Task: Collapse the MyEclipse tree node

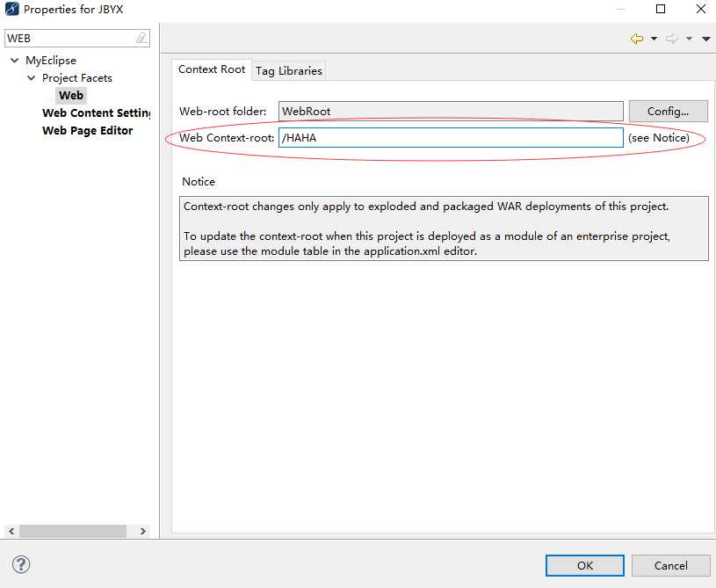Action: pyautogui.click(x=15, y=61)
